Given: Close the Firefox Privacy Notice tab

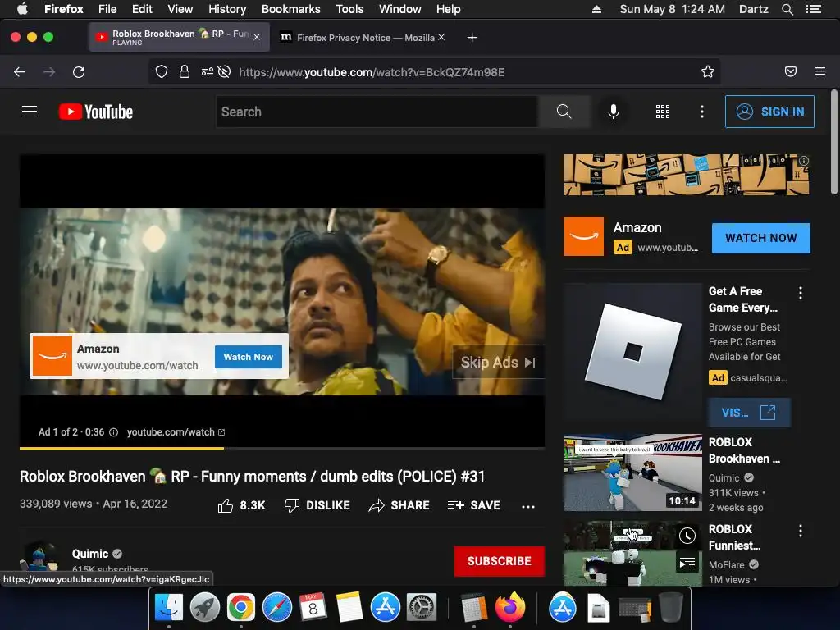Looking at the screenshot, I should coord(441,37).
